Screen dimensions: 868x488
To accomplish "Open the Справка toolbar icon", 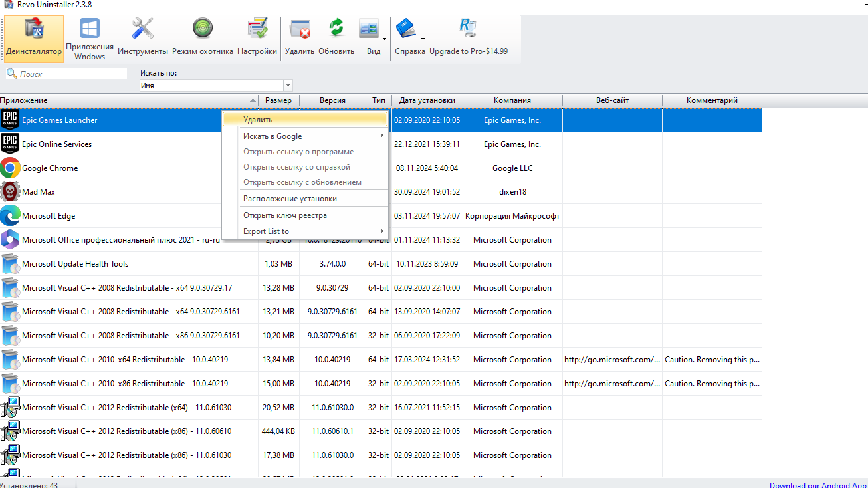I will pos(405,29).
